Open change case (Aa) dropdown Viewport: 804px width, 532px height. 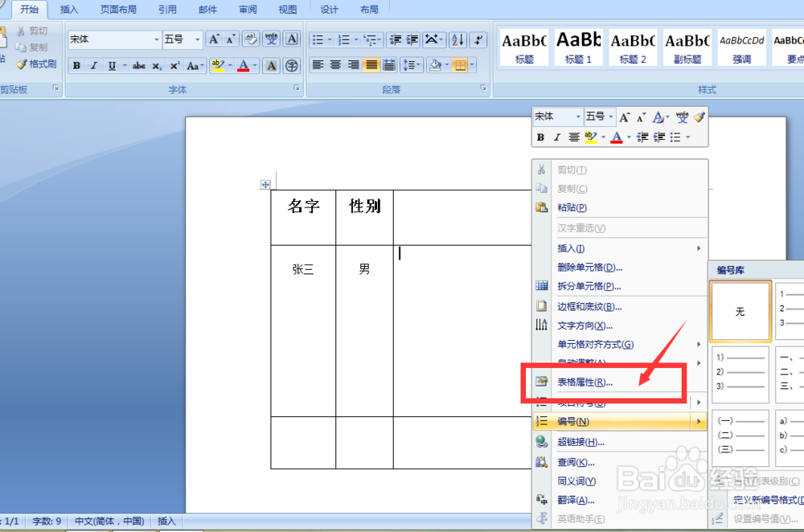pyautogui.click(x=195, y=66)
